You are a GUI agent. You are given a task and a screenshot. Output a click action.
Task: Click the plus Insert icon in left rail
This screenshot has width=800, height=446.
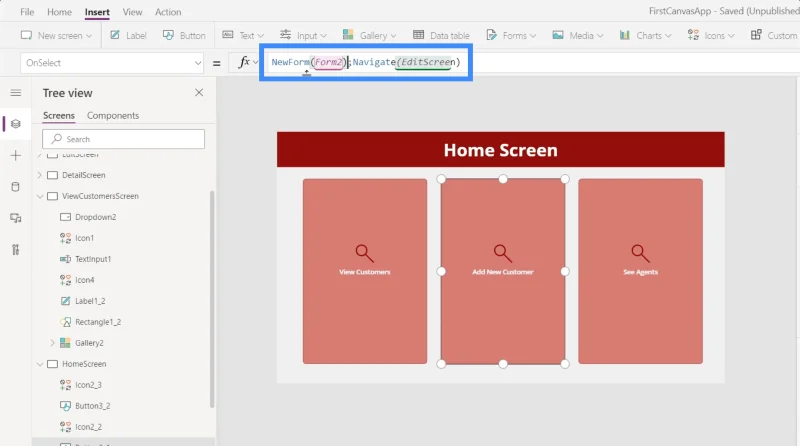coord(16,155)
